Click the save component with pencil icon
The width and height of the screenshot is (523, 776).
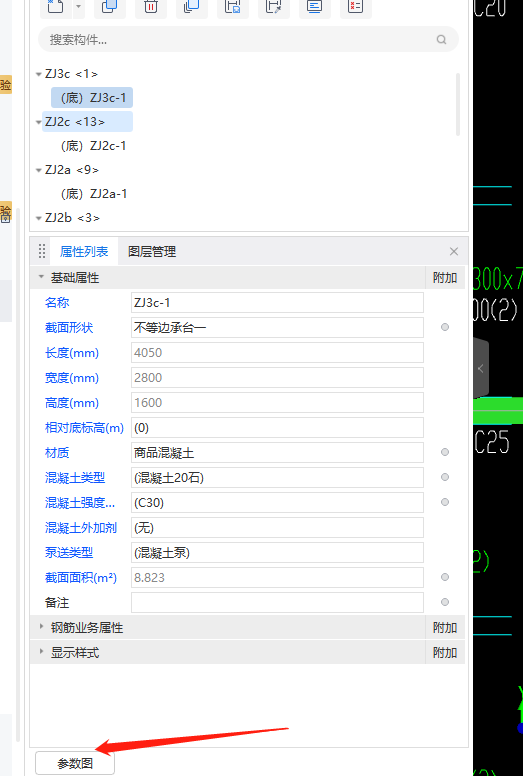(274, 6)
